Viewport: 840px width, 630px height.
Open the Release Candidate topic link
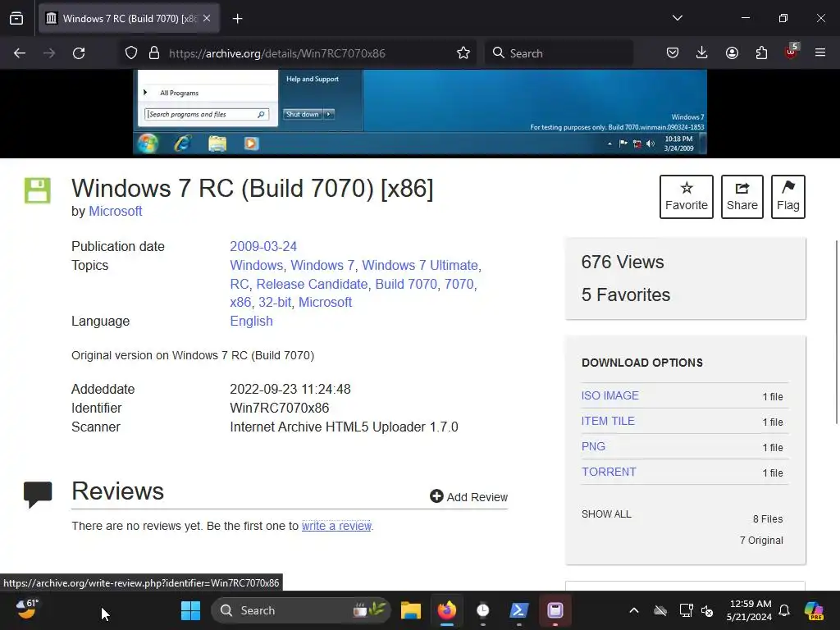pos(312,284)
